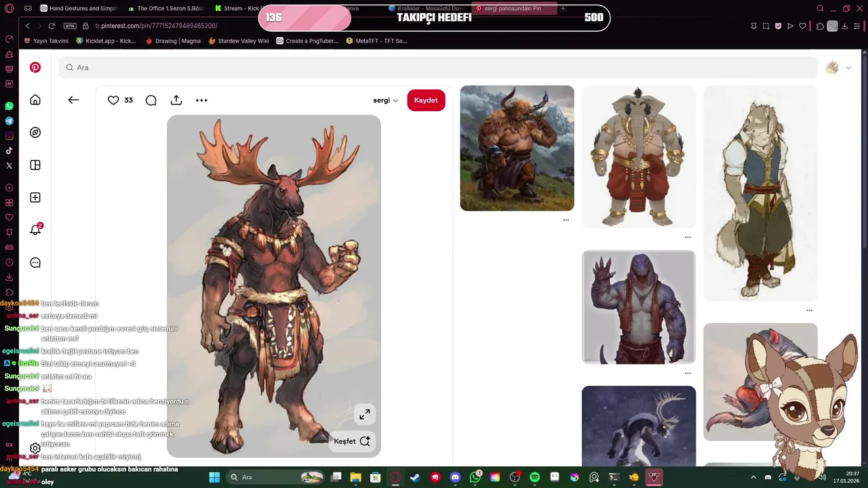Open Stardew Valley Wiki bookmark
Screen dimensions: 868x488
coord(239,41)
